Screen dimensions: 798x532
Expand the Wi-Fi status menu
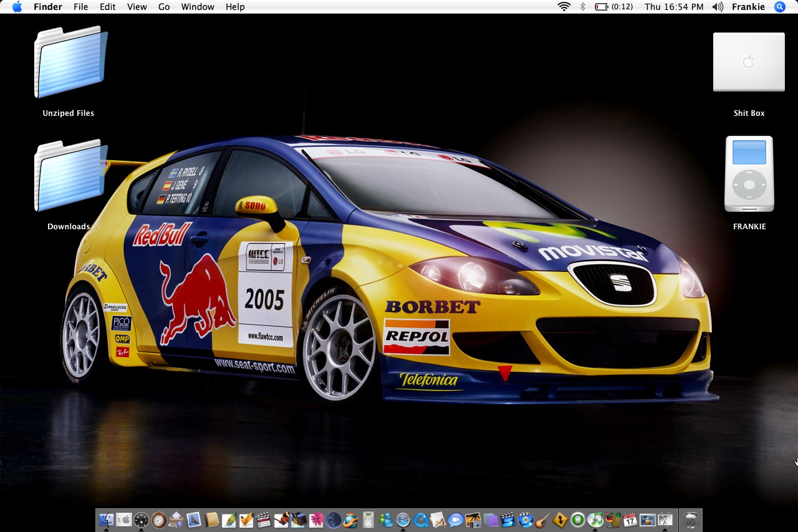[x=564, y=7]
